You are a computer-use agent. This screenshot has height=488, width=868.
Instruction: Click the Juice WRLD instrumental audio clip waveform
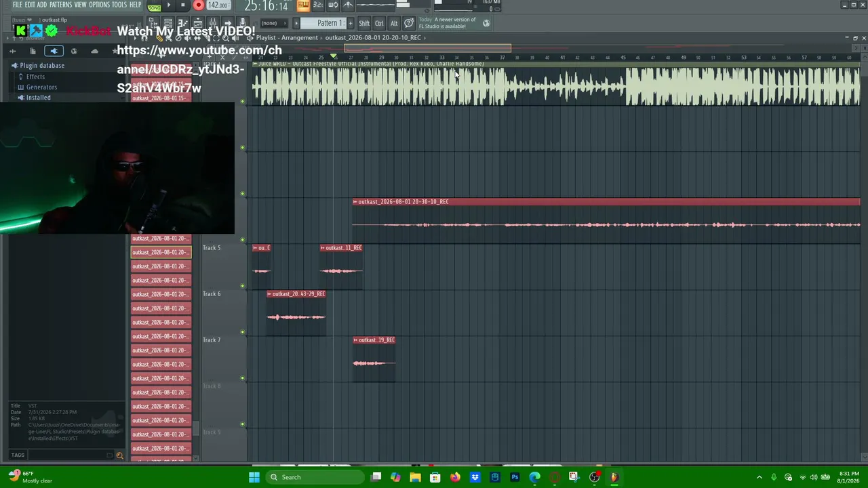556,86
